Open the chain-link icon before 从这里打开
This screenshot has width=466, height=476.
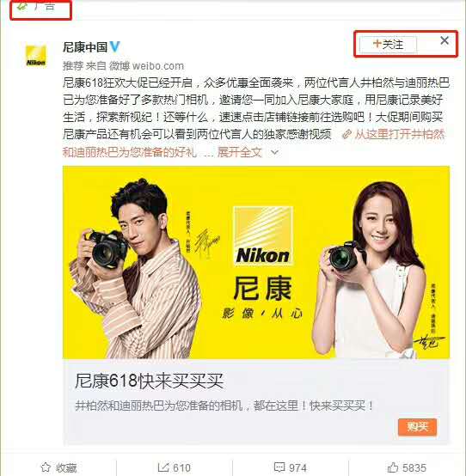pos(346,134)
